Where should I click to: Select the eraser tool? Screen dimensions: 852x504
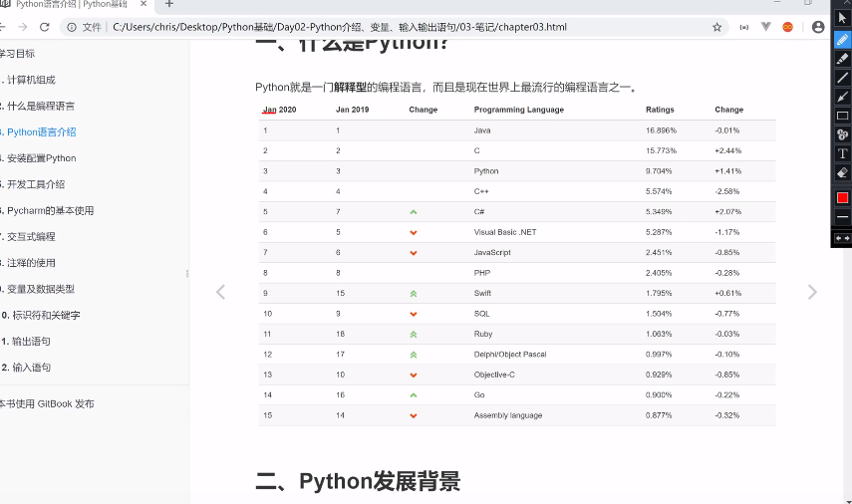[842, 172]
